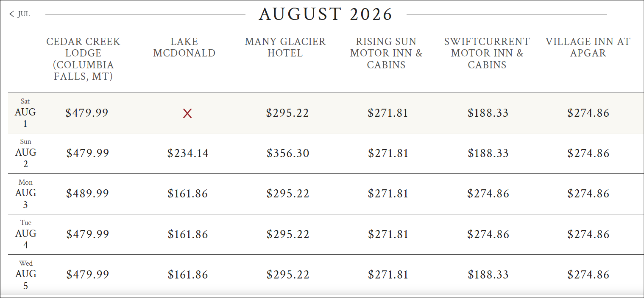The width and height of the screenshot is (644, 298).
Task: Select Lake McDonald column header
Action: point(184,48)
